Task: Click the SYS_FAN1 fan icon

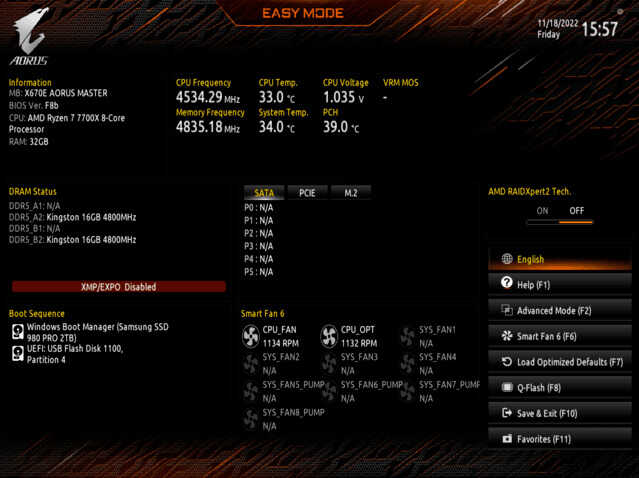Action: [x=408, y=336]
